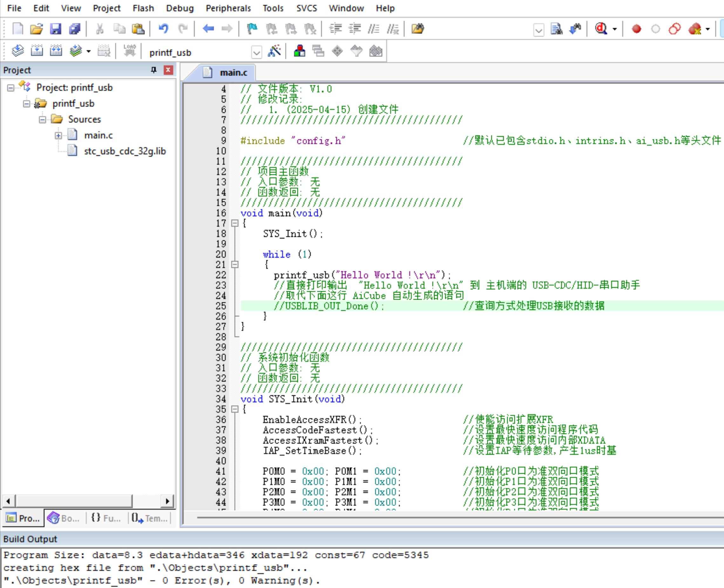The width and height of the screenshot is (724, 588).
Task: Collapse the Sources folder tree node
Action: pyautogui.click(x=42, y=120)
